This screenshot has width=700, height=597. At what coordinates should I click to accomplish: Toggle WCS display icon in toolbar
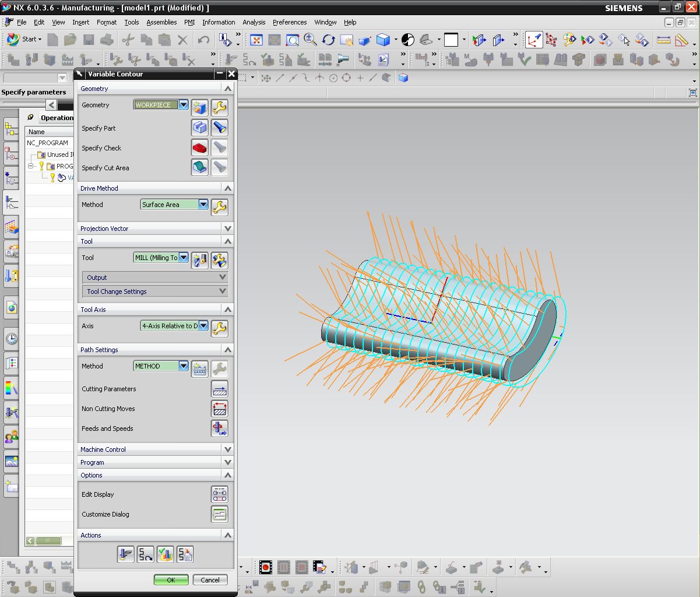pyautogui.click(x=533, y=40)
